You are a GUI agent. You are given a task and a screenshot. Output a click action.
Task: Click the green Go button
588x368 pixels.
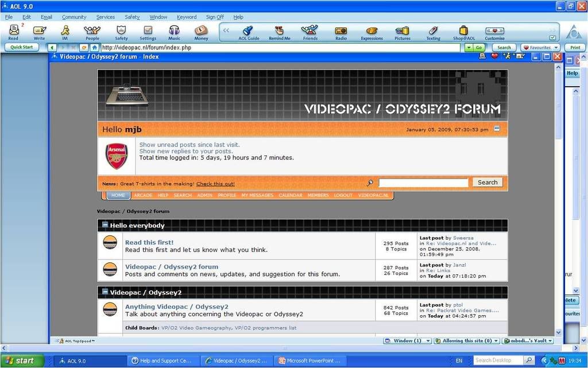[479, 48]
